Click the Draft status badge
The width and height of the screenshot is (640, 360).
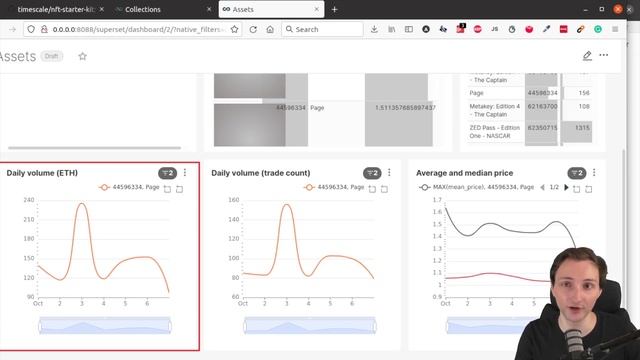coord(51,56)
